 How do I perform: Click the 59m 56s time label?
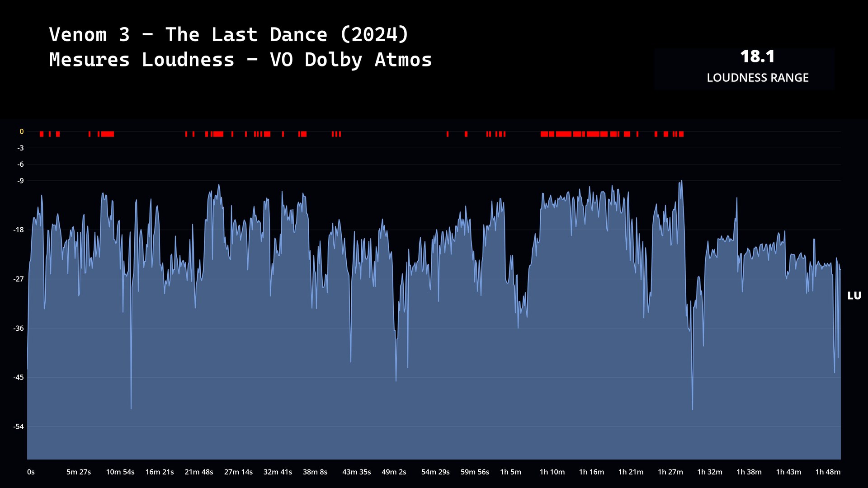click(475, 472)
